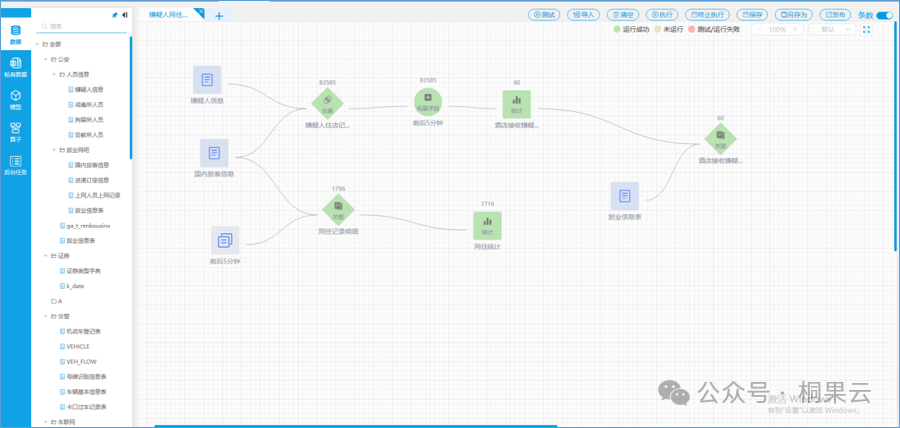Select the 嫌疑人信息 data node on canvas
The image size is (900, 428).
click(207, 80)
